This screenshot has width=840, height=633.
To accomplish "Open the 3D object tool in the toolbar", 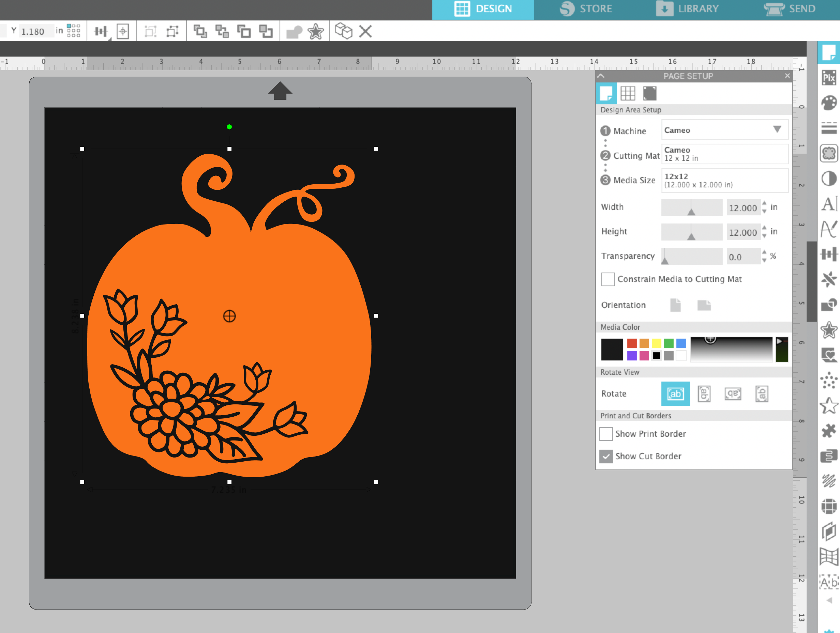I will tap(344, 31).
